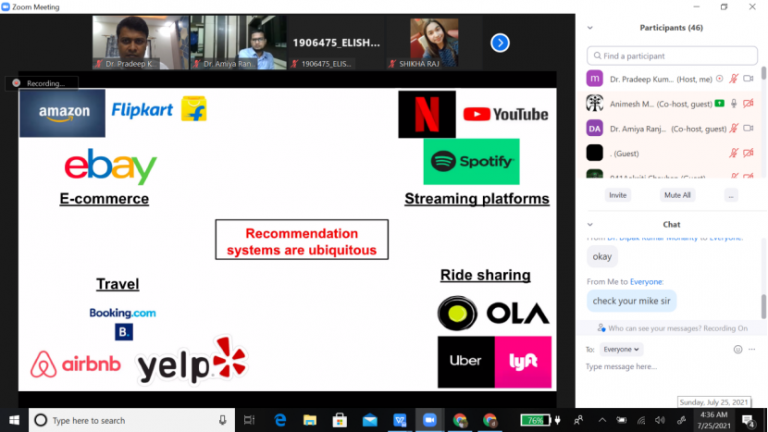Open the Windows Start menu
This screenshot has height=432, width=768.
[x=14, y=420]
